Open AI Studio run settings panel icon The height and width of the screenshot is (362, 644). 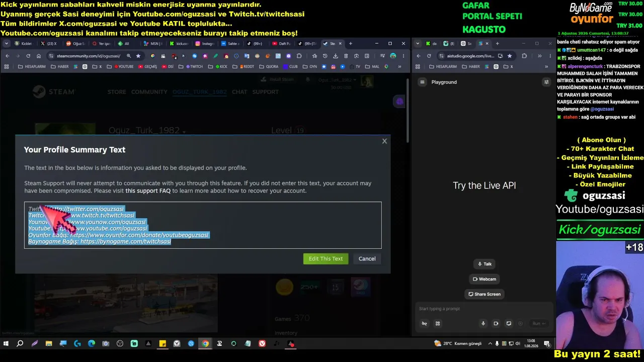click(x=546, y=82)
